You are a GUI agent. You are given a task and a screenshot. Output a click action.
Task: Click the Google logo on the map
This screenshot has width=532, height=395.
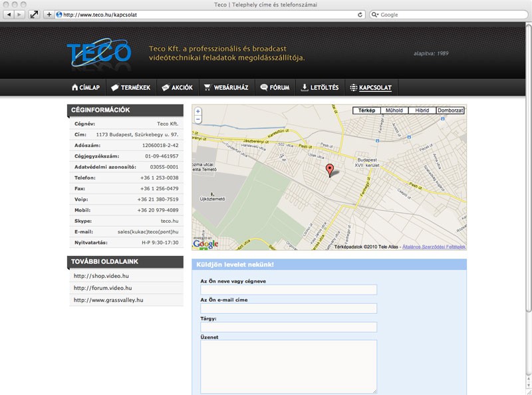pyautogui.click(x=205, y=244)
